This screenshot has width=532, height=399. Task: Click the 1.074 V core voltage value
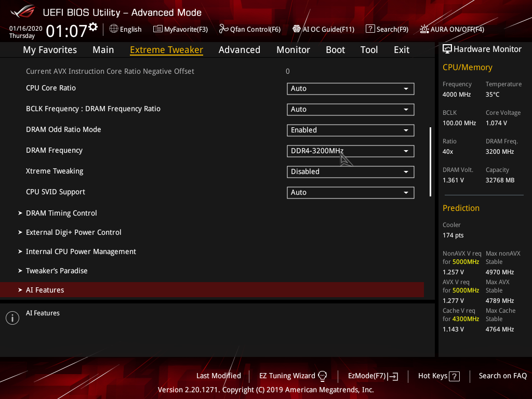pyautogui.click(x=496, y=123)
